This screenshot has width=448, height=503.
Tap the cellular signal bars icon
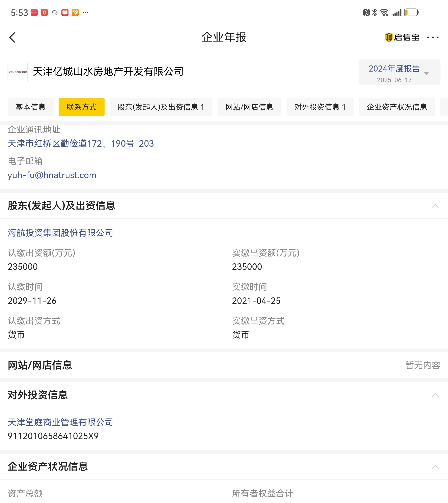(397, 12)
